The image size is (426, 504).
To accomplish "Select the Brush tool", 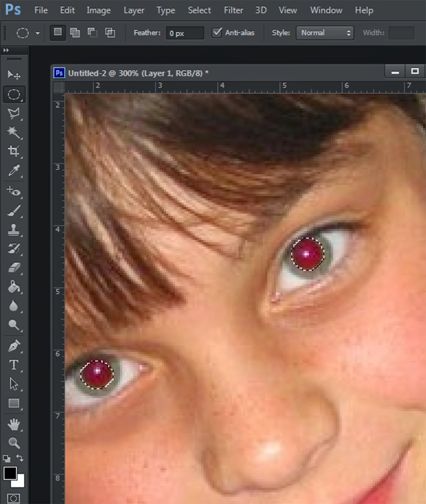I will coord(14,211).
